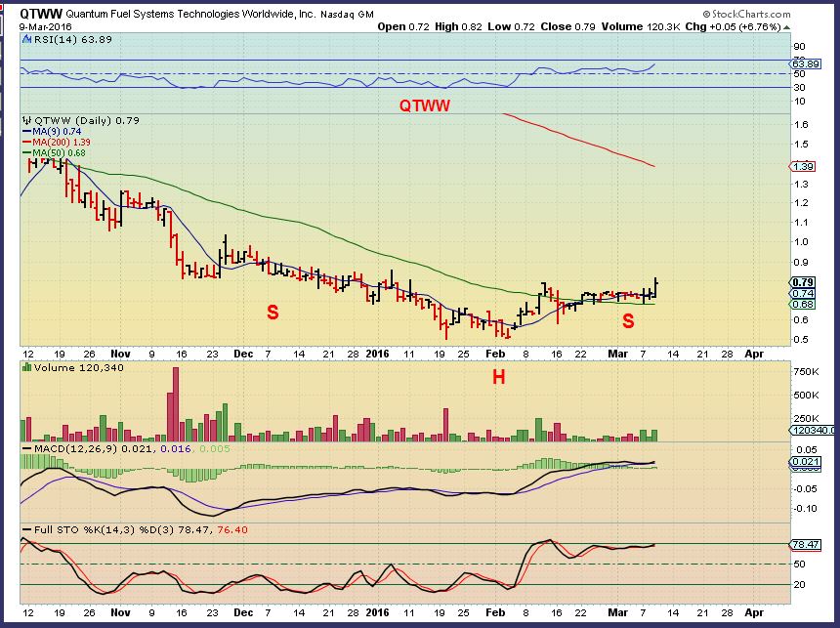
Task: Click the Apr label on the bottom date axis
Action: click(x=754, y=612)
